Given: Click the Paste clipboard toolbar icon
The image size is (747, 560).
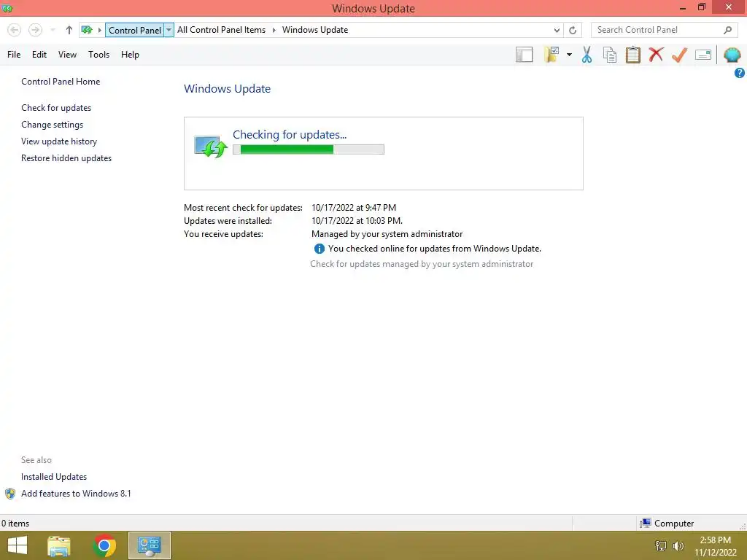Looking at the screenshot, I should [x=632, y=55].
